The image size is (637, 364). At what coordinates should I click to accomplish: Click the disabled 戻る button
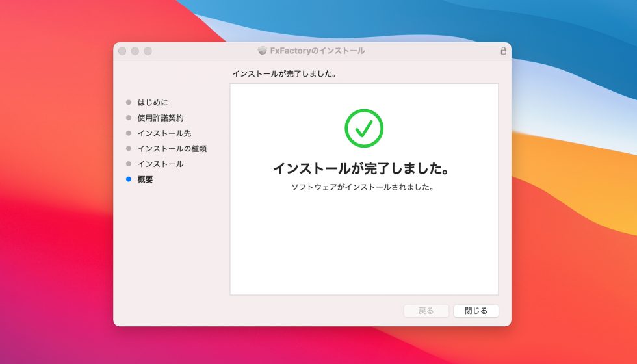coord(426,311)
